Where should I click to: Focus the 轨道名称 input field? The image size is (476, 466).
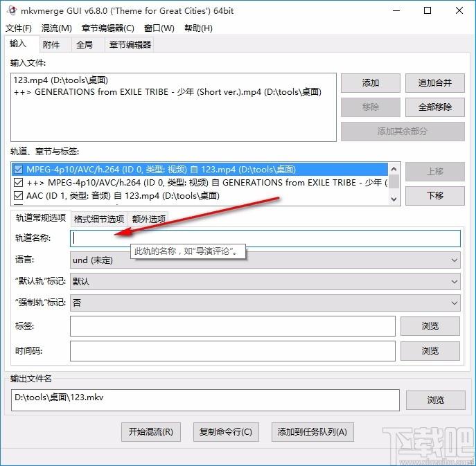[265, 238]
